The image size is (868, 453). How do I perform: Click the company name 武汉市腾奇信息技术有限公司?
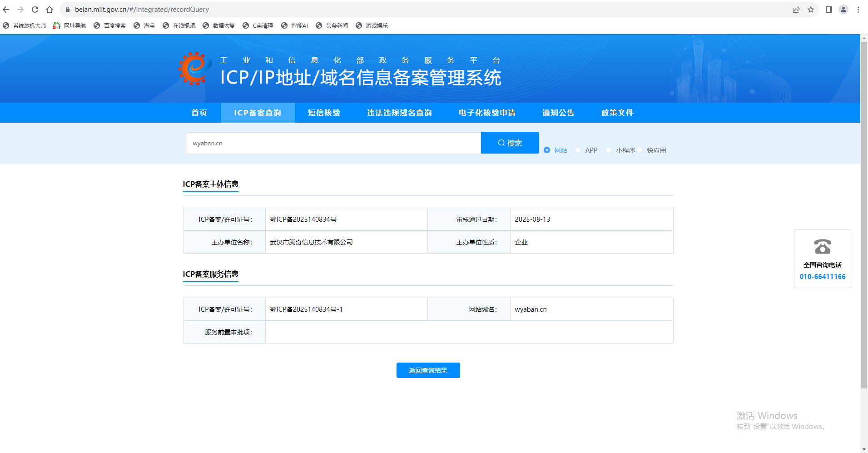point(312,242)
